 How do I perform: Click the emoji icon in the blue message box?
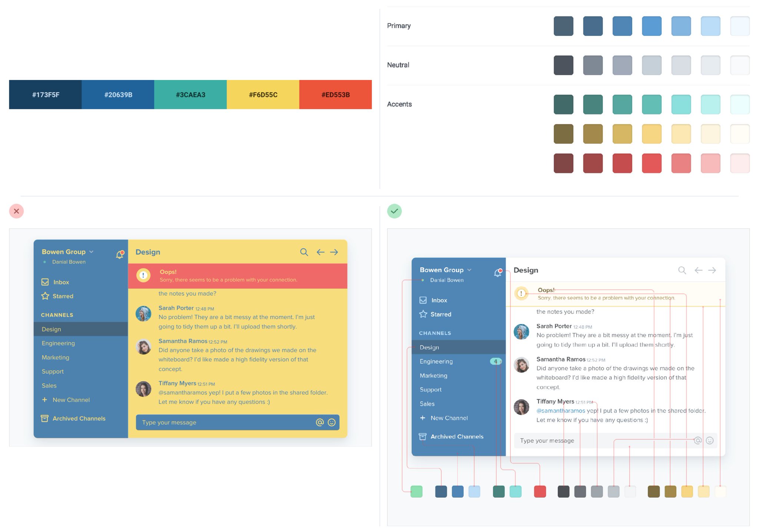pos(332,422)
